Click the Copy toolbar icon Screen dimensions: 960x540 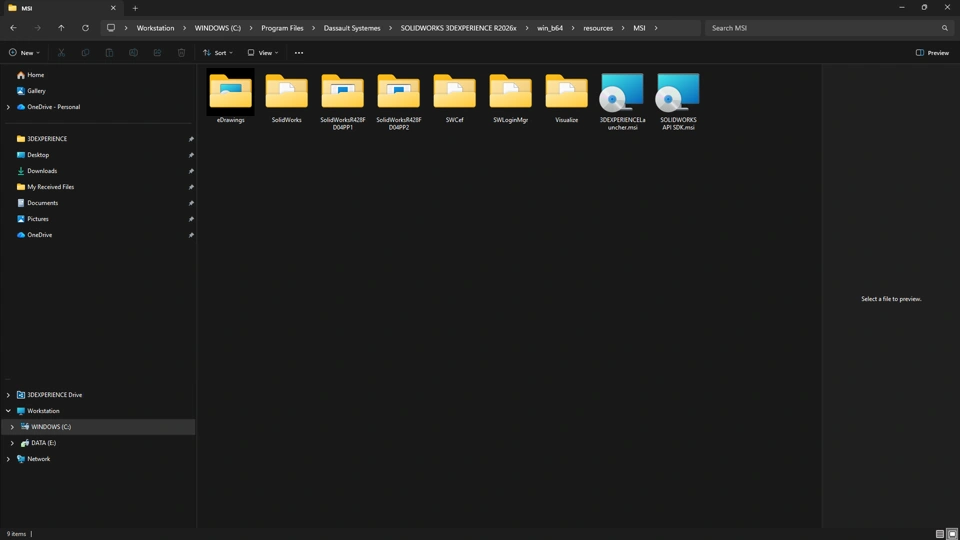coord(85,53)
